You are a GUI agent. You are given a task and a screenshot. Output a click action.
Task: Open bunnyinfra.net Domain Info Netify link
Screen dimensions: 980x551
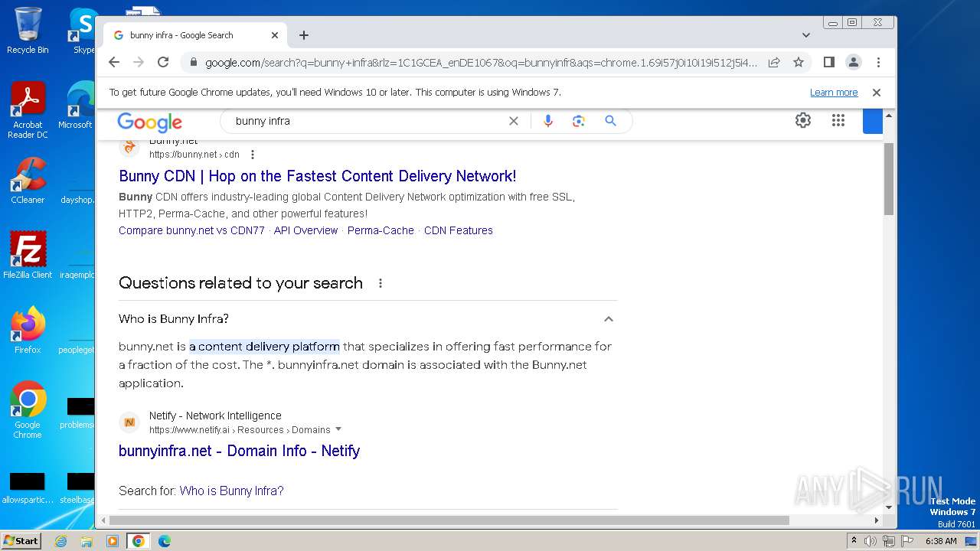[239, 451]
